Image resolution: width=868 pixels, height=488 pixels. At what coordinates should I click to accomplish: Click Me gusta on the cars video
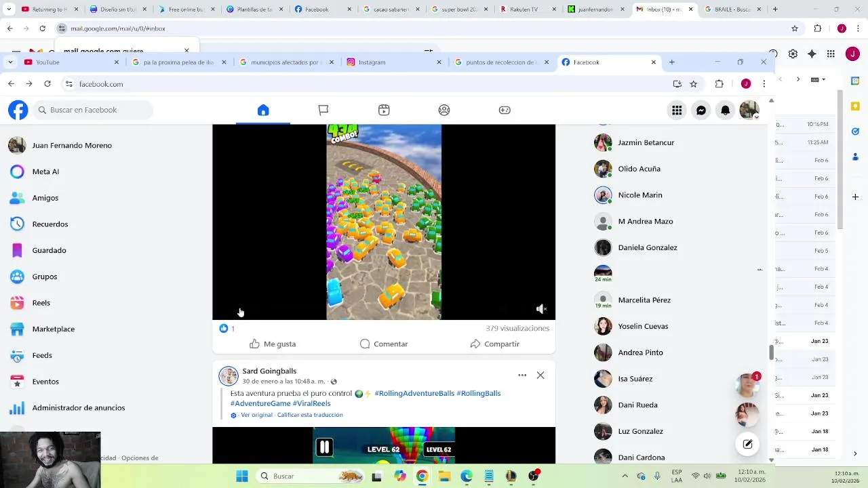tap(273, 344)
